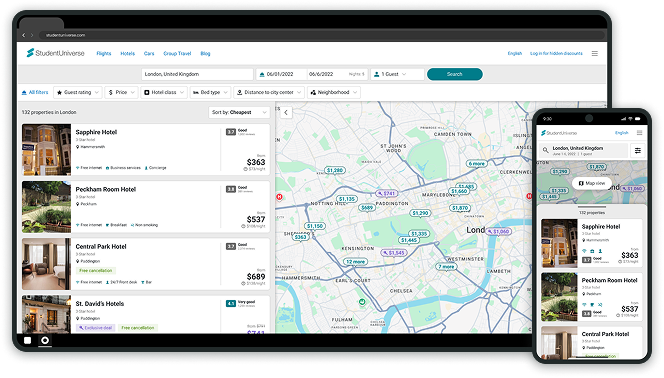Viewport: 664px width, 378px height.
Task: Open the Hotel class filter dropdown
Action: (164, 92)
